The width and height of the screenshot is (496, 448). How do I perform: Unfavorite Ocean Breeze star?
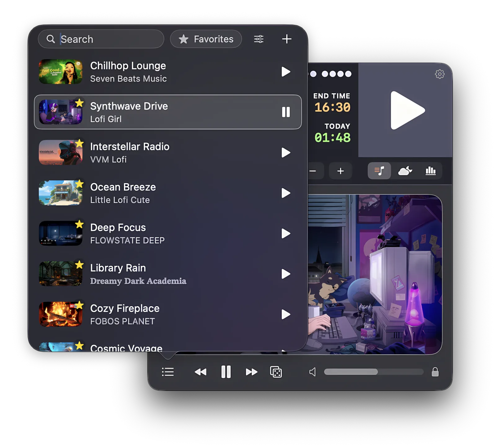[79, 184]
